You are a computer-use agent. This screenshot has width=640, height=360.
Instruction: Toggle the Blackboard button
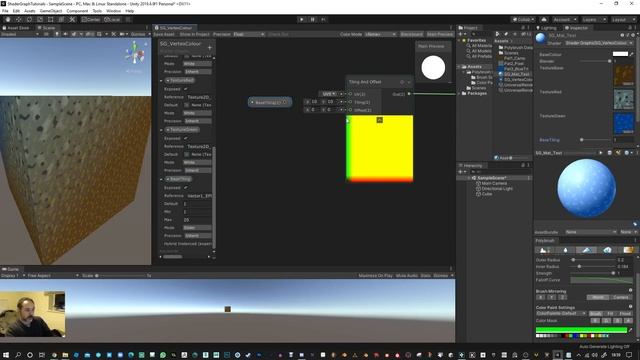411,34
